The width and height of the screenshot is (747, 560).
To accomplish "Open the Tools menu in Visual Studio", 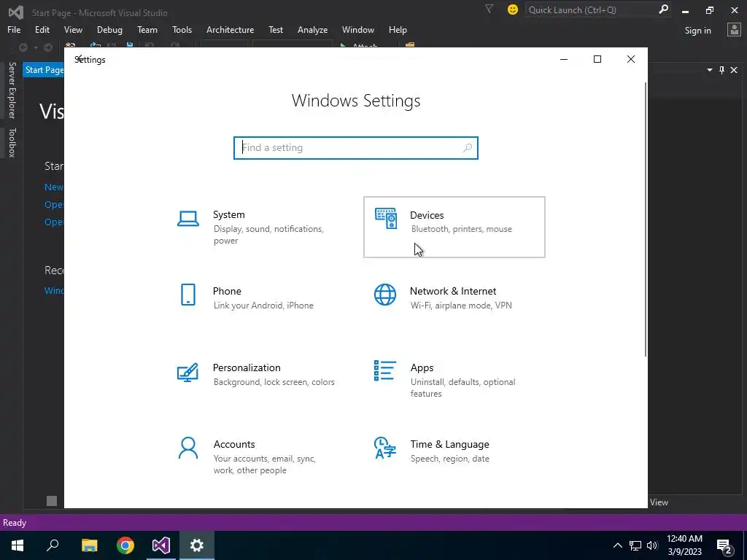I will tap(182, 29).
